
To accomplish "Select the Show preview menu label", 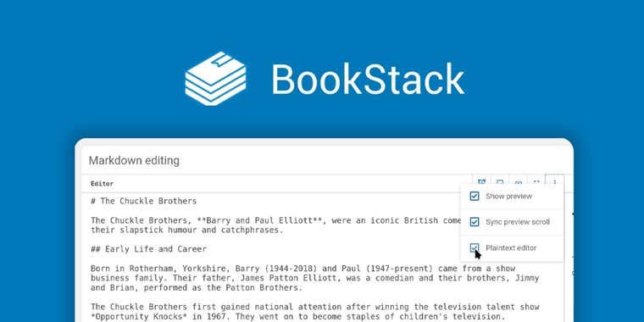I will tap(509, 196).
